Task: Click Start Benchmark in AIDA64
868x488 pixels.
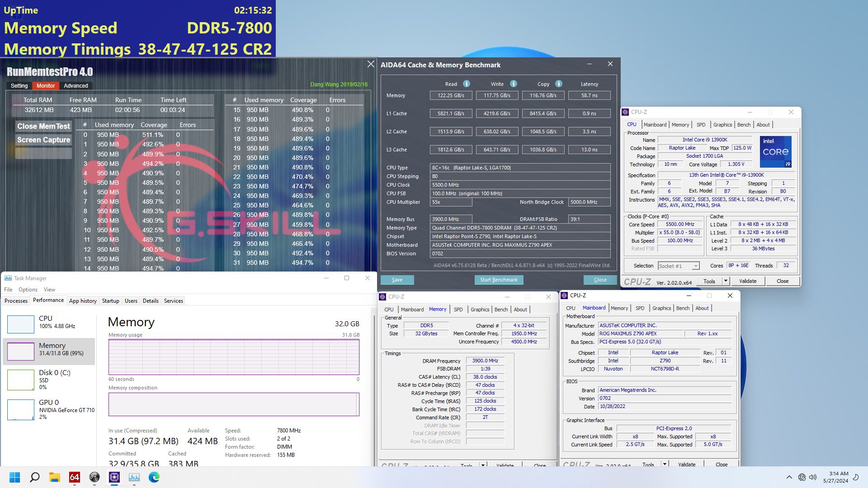Action: tap(499, 280)
